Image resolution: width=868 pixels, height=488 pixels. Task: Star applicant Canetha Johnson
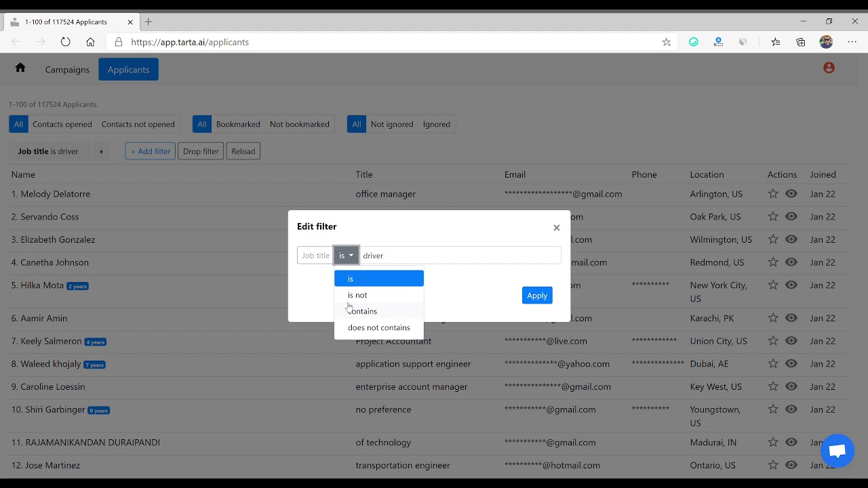tap(773, 262)
